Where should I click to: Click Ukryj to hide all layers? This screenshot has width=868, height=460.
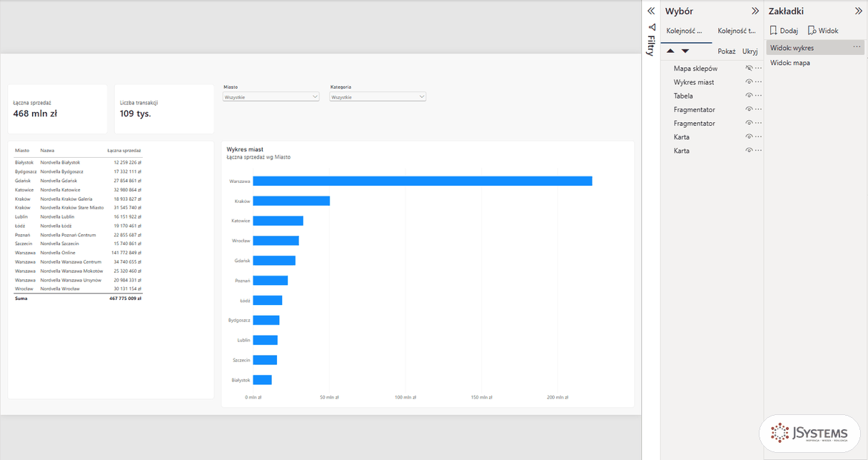click(750, 51)
